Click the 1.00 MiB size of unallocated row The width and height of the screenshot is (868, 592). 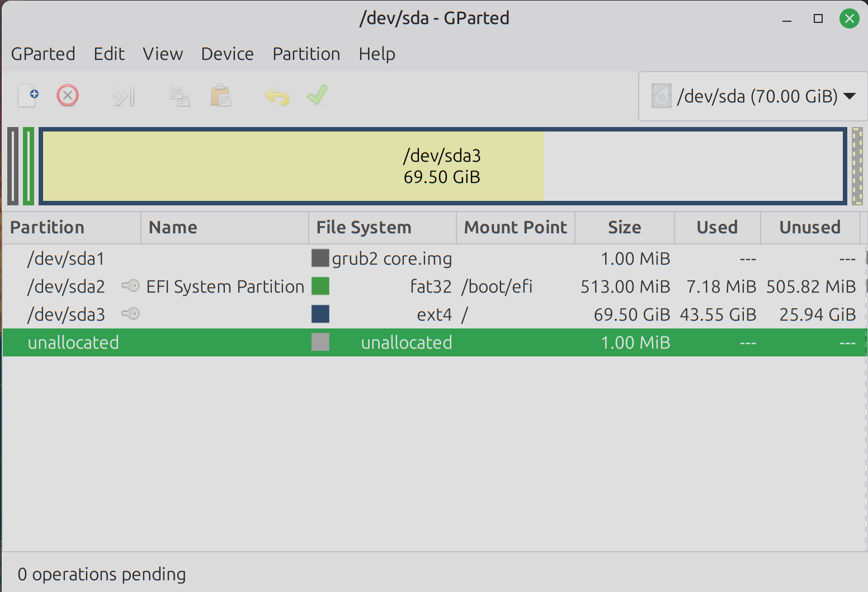click(x=635, y=342)
